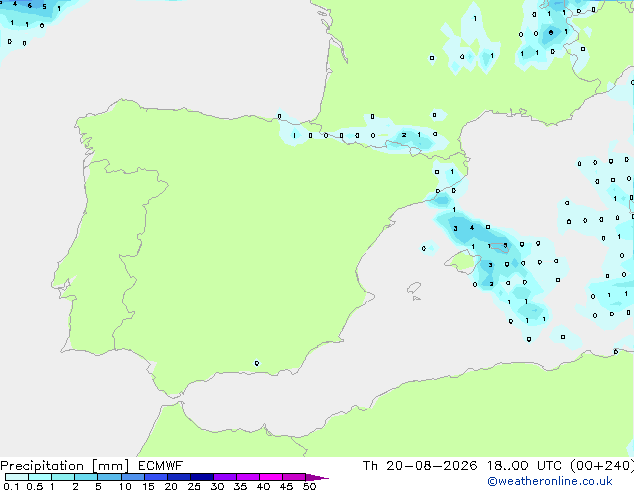Click the '0.5' legend scale label
Viewport: 634px width, 490px height.
pos(35,486)
